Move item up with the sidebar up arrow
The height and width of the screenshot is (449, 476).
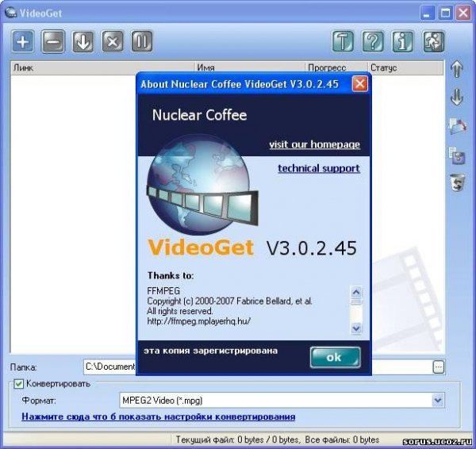click(457, 69)
